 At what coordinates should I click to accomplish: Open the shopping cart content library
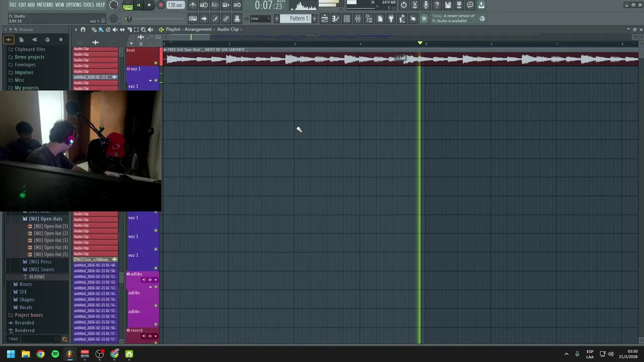tap(424, 19)
